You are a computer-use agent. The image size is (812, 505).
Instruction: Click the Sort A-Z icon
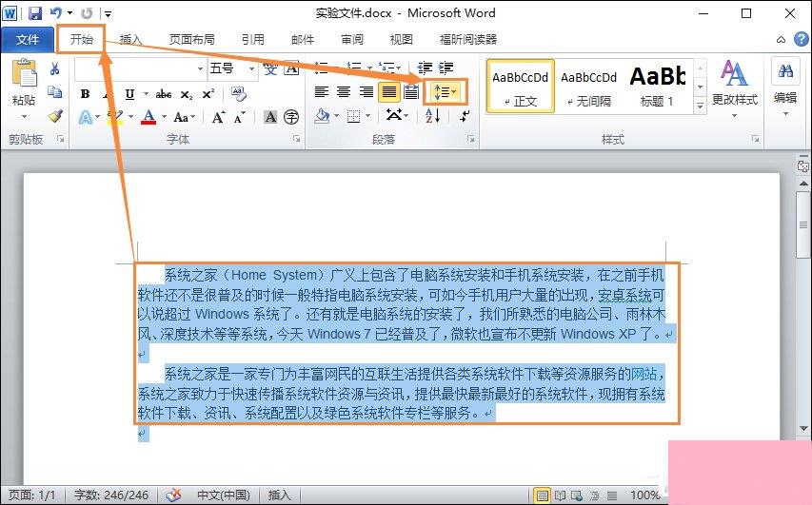(432, 116)
